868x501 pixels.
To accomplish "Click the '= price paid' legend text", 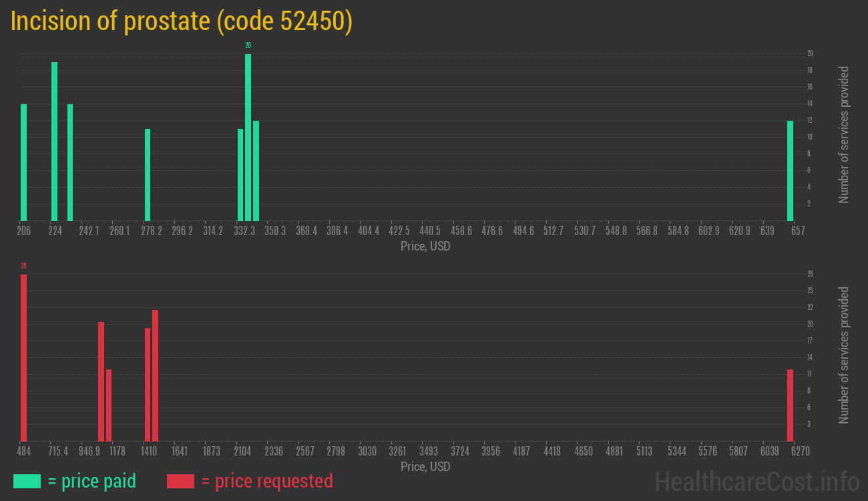I will pos(91,481).
